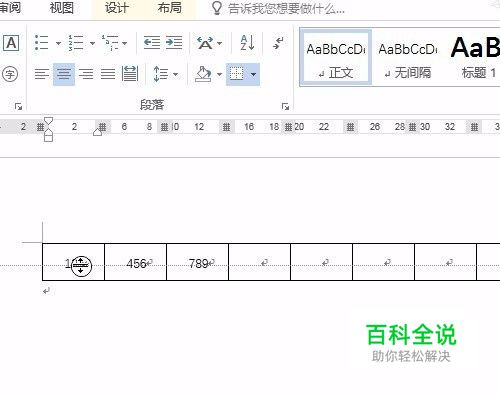Click the empty seventh table cell
This screenshot has height=395, width=500.
click(445, 262)
